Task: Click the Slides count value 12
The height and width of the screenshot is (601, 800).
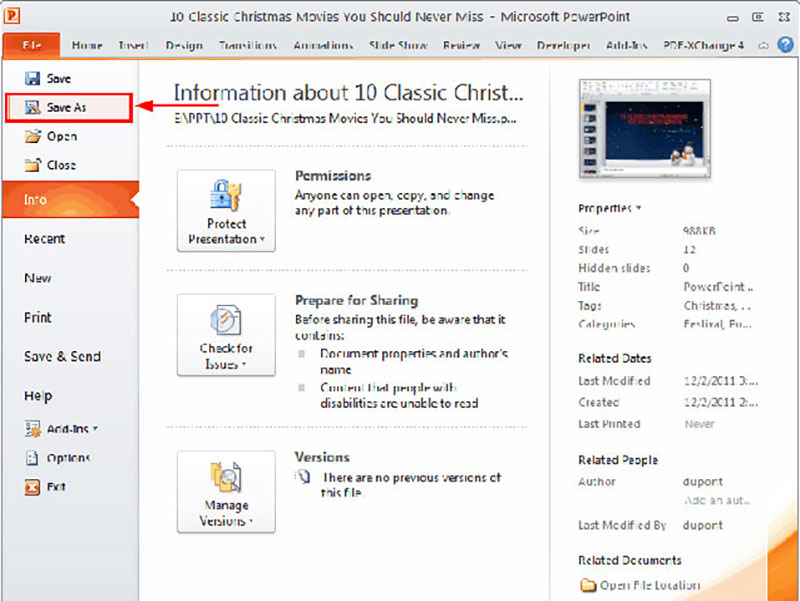Action: point(689,249)
